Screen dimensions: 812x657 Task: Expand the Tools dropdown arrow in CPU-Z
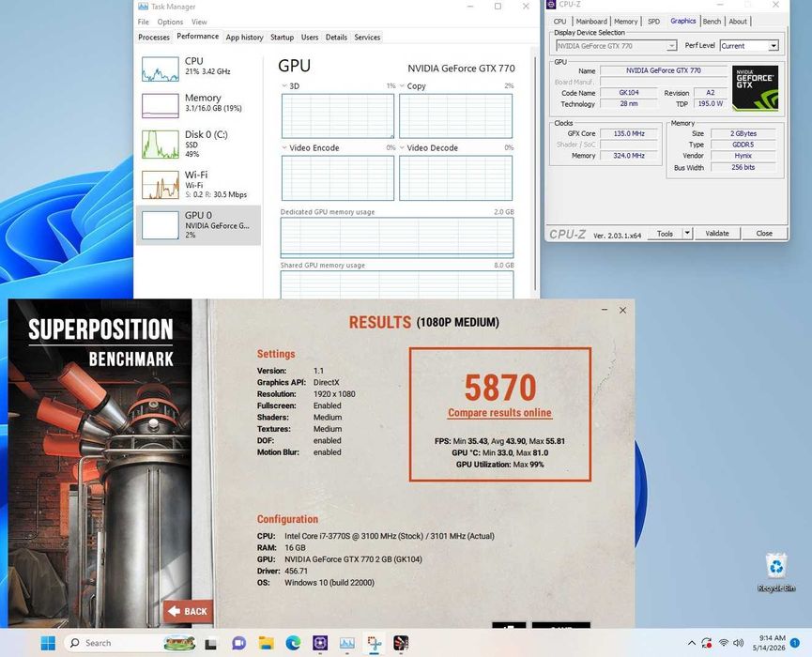688,234
